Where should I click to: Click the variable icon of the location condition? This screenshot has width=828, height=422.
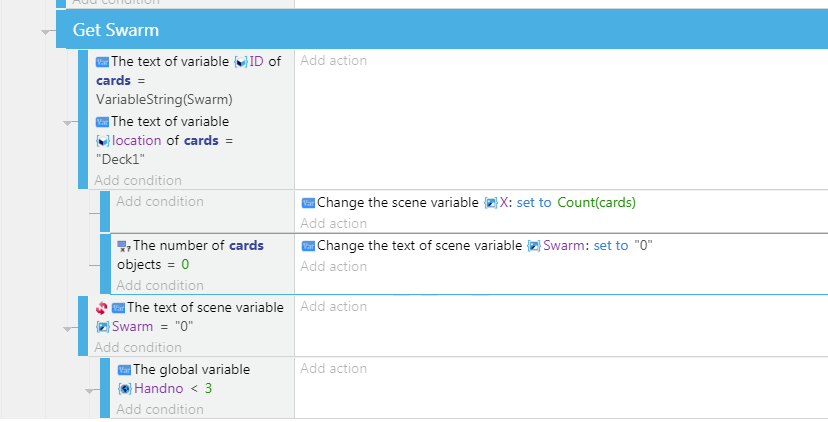(102, 121)
